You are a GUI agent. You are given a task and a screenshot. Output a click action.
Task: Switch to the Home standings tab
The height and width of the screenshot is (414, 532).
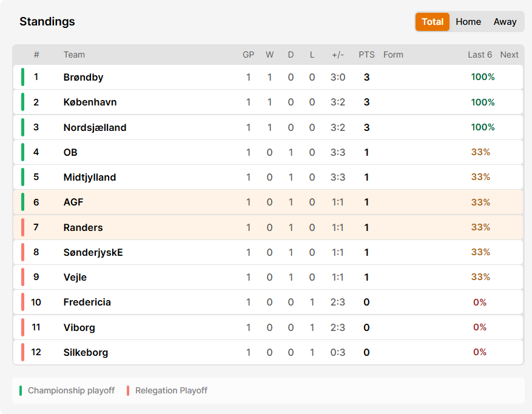(468, 22)
